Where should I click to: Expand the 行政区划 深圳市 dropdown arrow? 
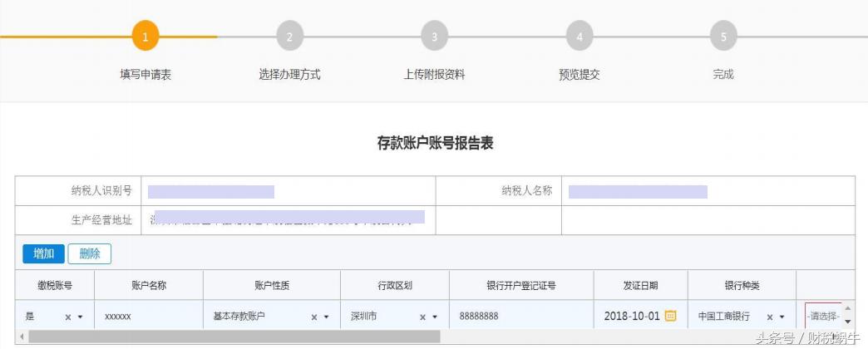pyautogui.click(x=435, y=317)
